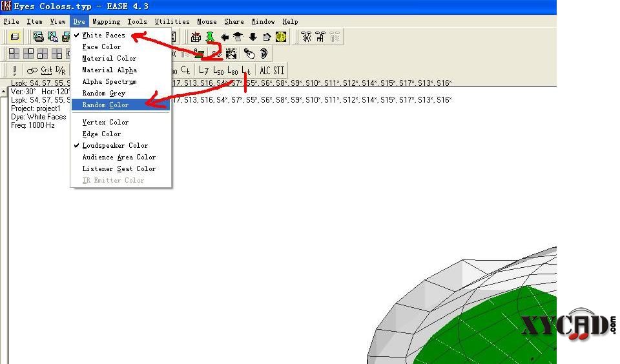Click the D/R ratio toolbar button
The height and width of the screenshot is (364, 620).
(x=61, y=70)
